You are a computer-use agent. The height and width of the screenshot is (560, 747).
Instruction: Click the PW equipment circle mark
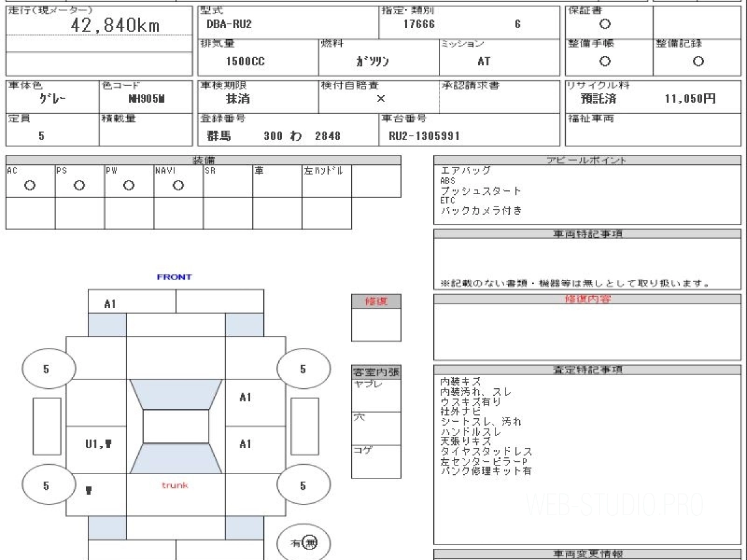[129, 185]
